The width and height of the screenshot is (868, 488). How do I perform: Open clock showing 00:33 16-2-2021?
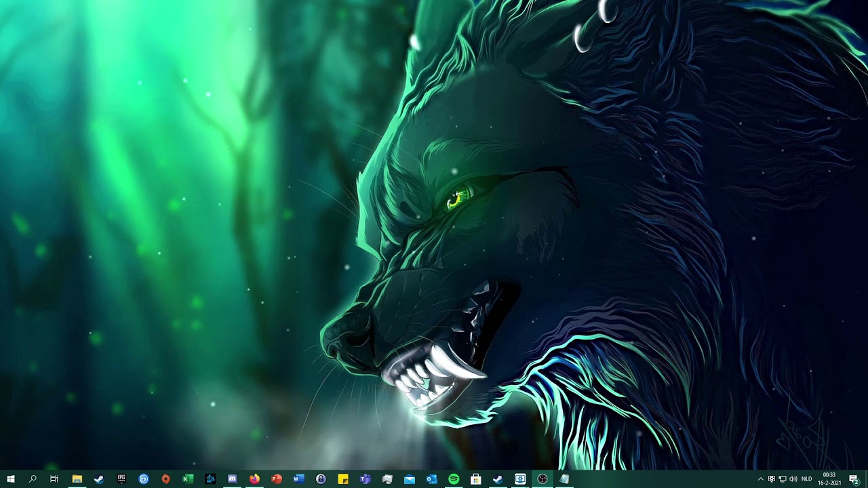click(x=829, y=479)
